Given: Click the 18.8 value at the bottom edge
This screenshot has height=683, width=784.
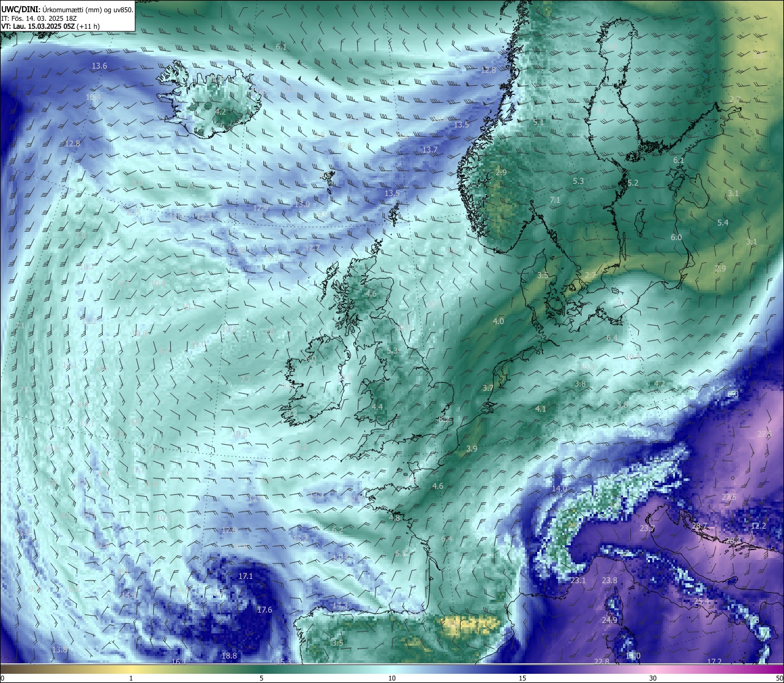Looking at the screenshot, I should (229, 655).
